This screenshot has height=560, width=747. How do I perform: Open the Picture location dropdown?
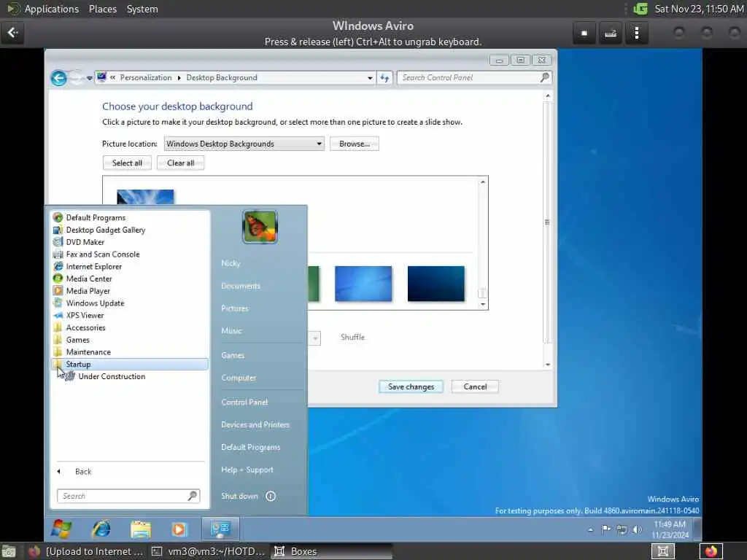[244, 144]
